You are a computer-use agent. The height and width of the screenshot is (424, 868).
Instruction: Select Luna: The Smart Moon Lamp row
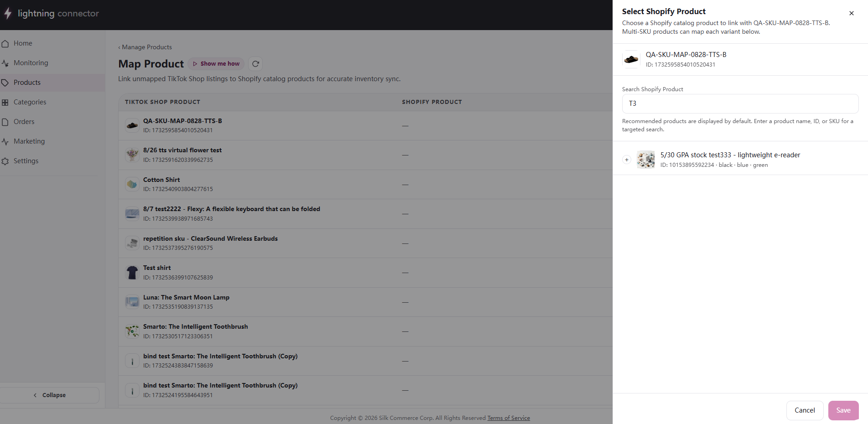coord(365,302)
